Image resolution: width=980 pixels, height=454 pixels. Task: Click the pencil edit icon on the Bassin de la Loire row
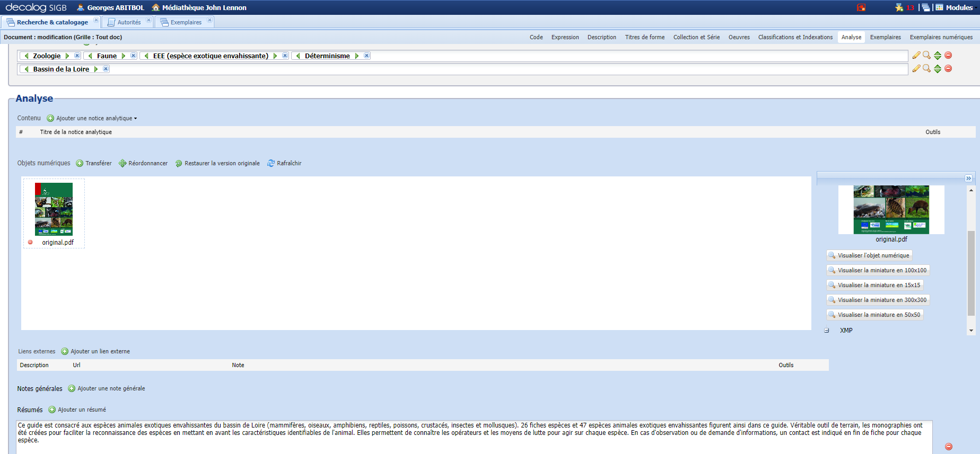click(x=916, y=68)
